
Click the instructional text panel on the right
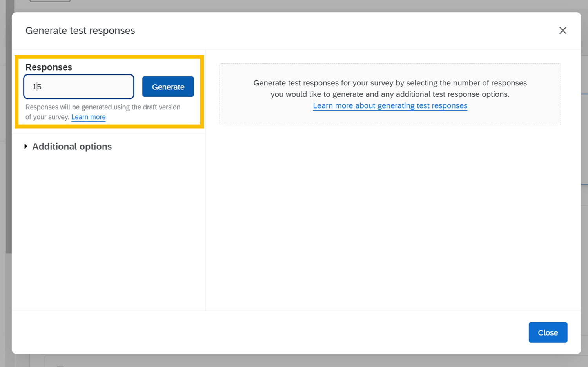click(390, 94)
